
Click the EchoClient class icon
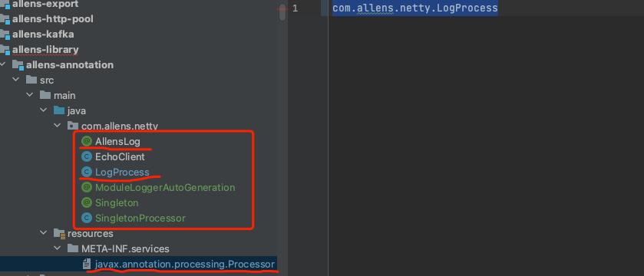coord(87,156)
